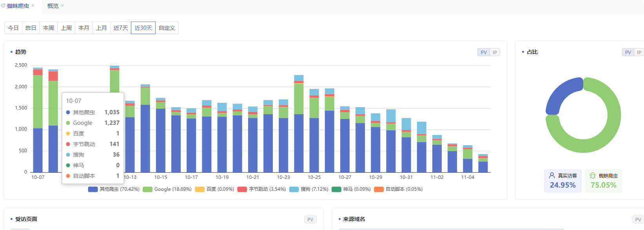Toggle 其他爬虫 legend swatch
This screenshot has height=230, width=644.
pos(93,189)
